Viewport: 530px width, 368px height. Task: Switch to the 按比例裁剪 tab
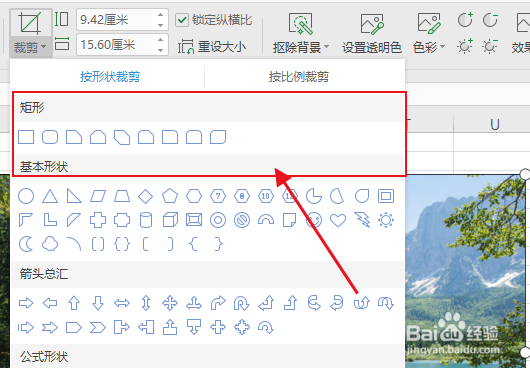(298, 77)
